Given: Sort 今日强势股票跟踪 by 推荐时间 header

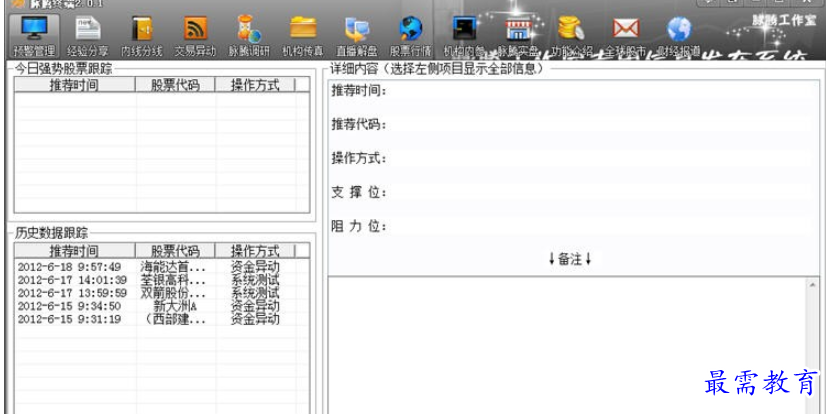Looking at the screenshot, I should (x=74, y=85).
